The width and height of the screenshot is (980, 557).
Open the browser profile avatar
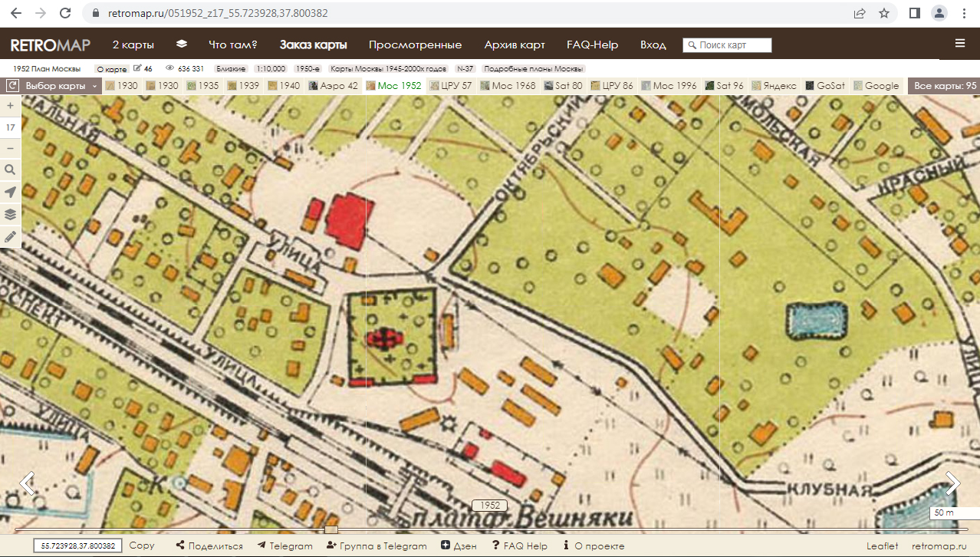939,13
